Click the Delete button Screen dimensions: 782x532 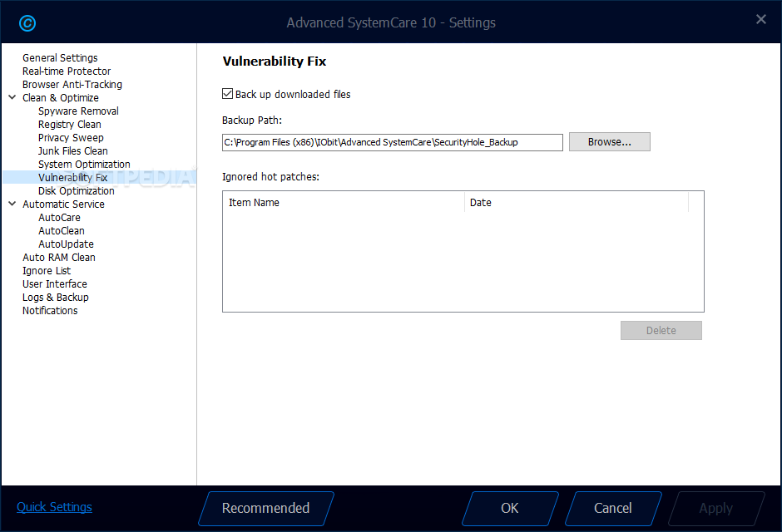click(661, 330)
